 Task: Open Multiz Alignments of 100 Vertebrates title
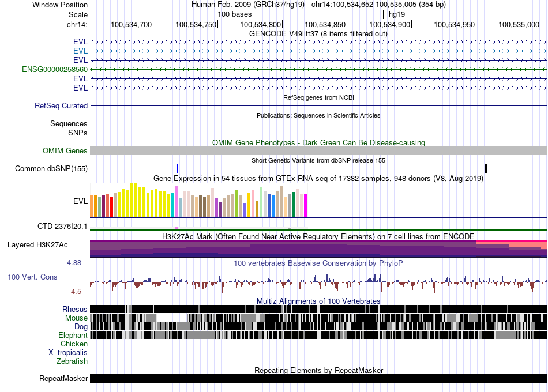[x=318, y=301]
